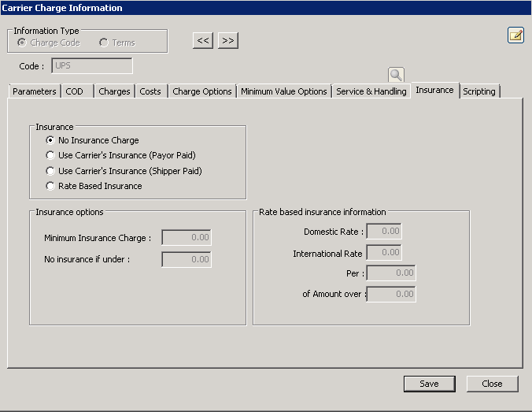Click the edit note icon
Image resolution: width=532 pixels, height=412 pixels.
[515, 35]
